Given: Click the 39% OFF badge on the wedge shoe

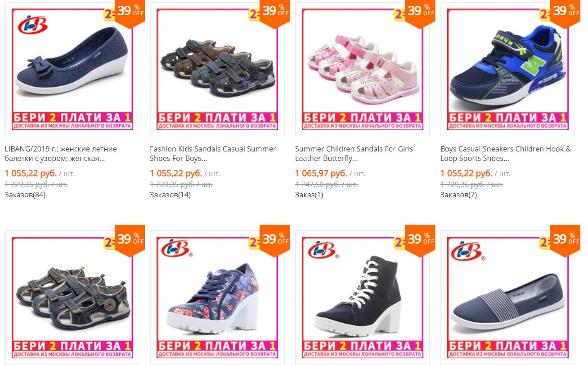Looking at the screenshot, I should point(130,13).
